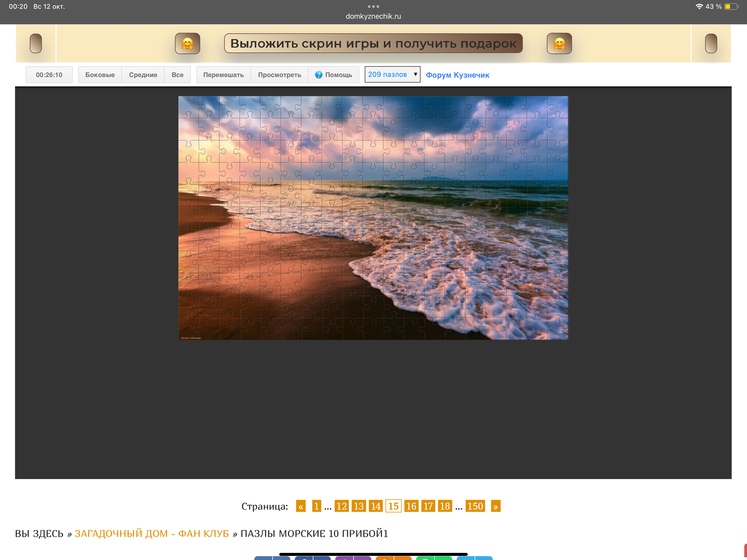Tap the far-left brown banner button
747x560 pixels.
tap(36, 43)
